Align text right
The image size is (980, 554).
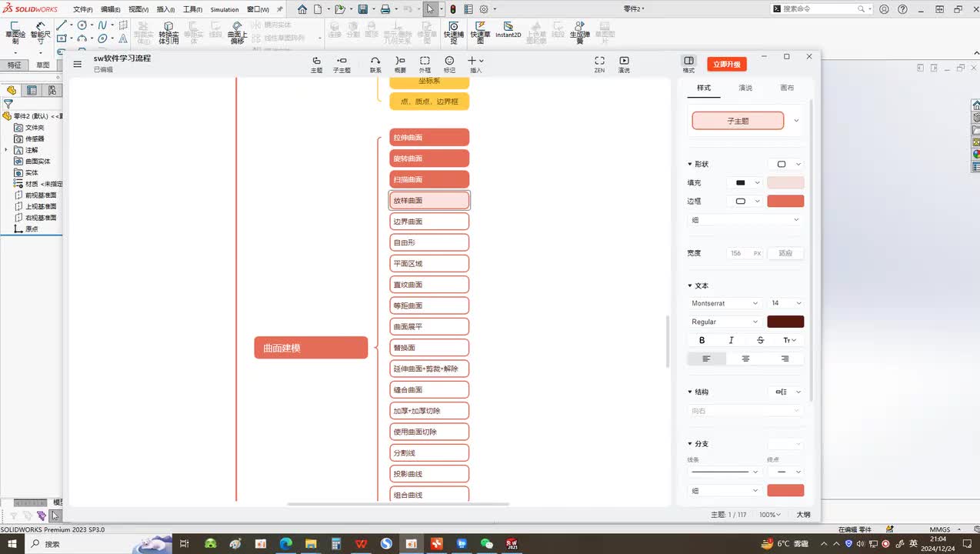click(785, 359)
